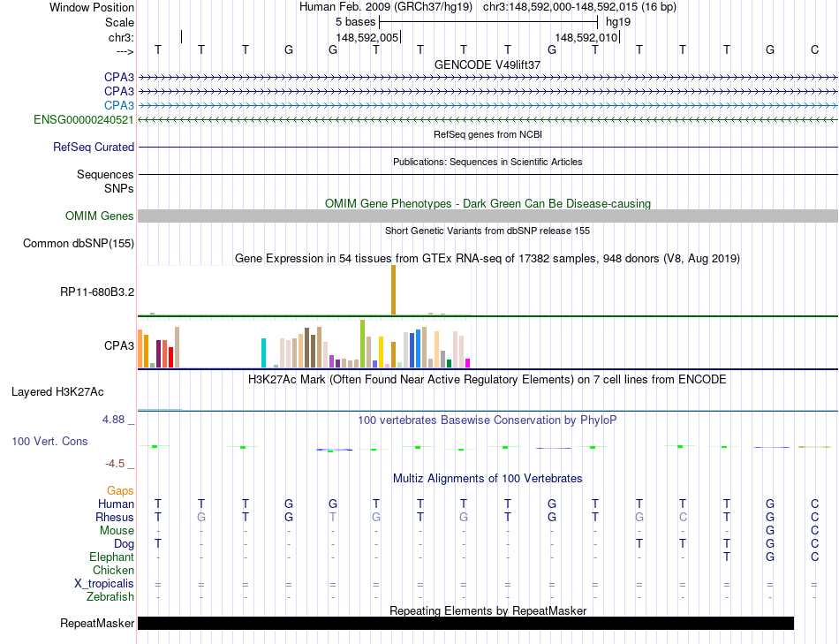Viewport: 839px width, 644px height.
Task: Click Common dbSNP(155) track label
Action: [x=78, y=243]
